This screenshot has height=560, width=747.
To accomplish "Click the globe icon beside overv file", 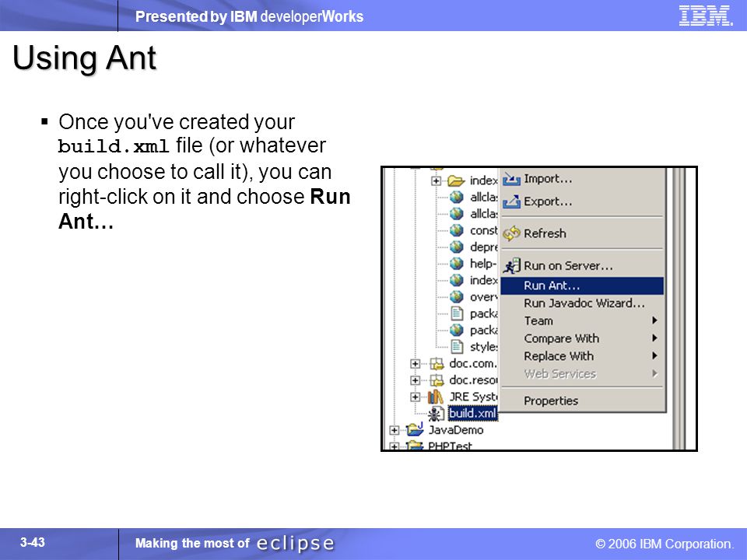I will pos(457,296).
